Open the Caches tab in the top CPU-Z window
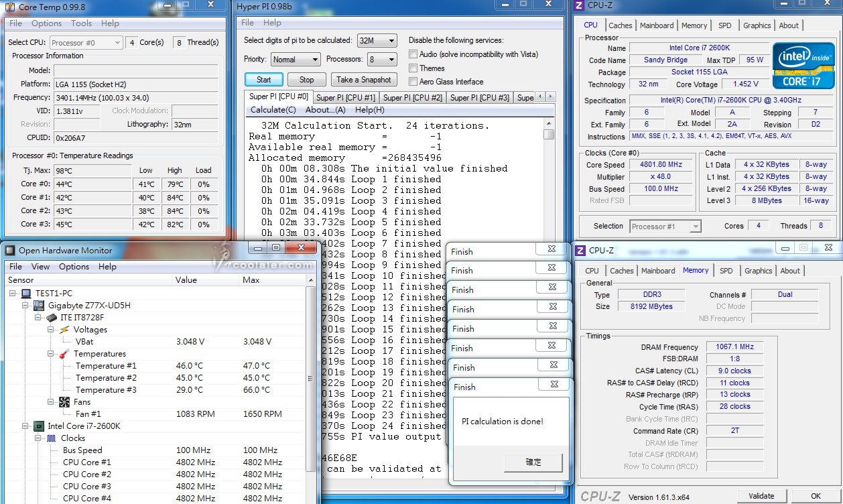Screen dimensions: 843x504 click(x=621, y=25)
